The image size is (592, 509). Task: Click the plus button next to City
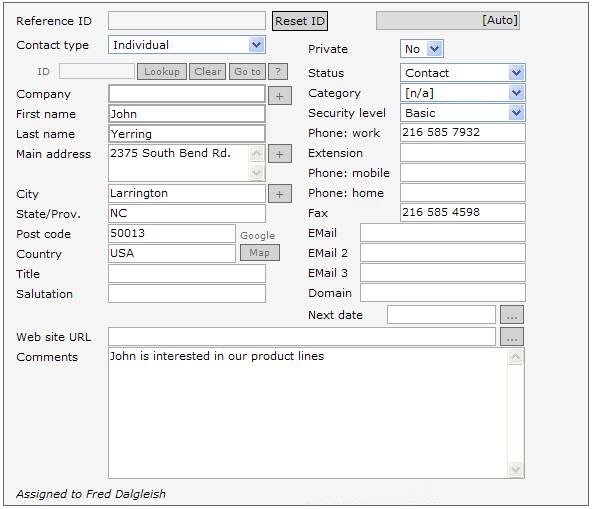280,194
